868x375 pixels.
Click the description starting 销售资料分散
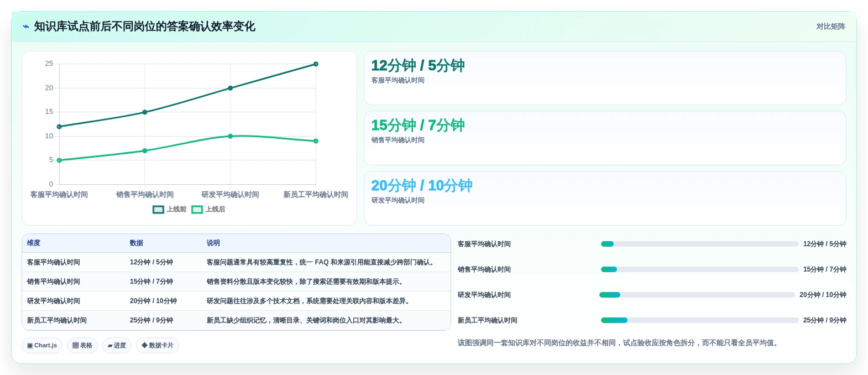(306, 282)
